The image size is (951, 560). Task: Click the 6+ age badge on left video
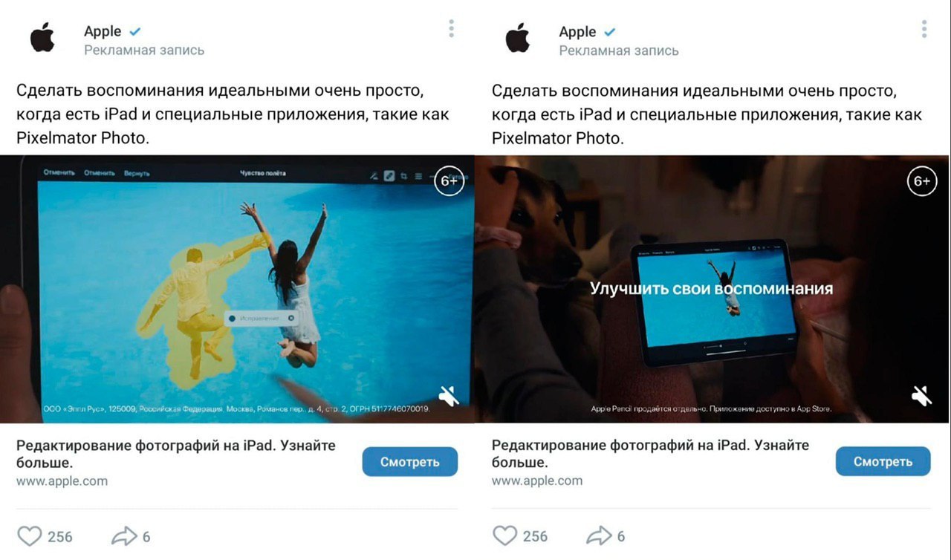point(449,181)
